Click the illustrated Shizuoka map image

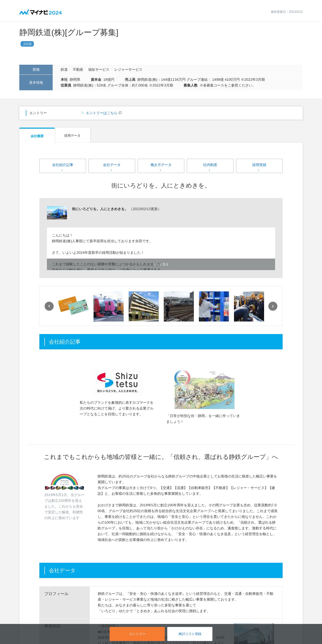coord(204,389)
